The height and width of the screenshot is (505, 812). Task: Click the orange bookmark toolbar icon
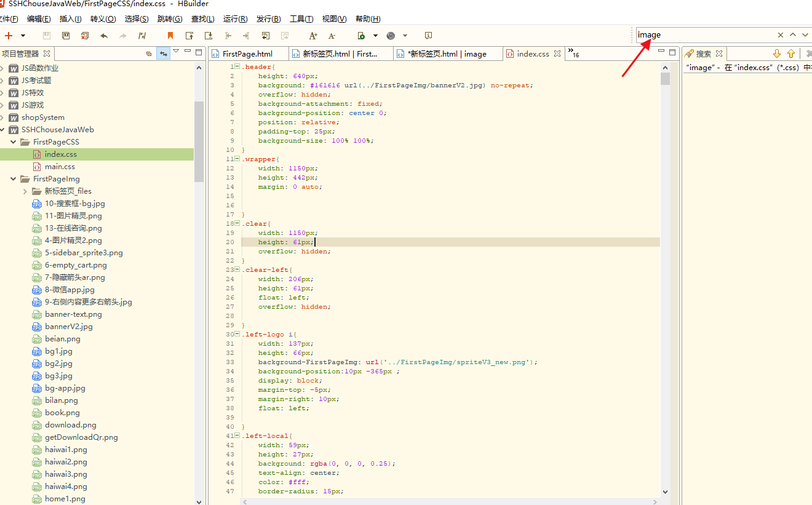tap(170, 36)
